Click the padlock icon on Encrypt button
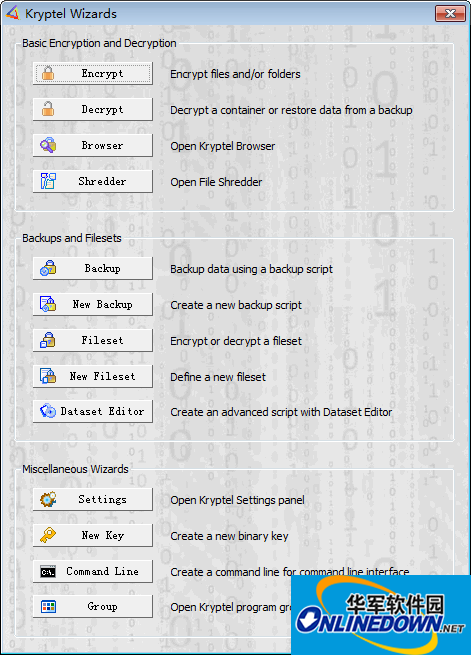 pyautogui.click(x=48, y=74)
